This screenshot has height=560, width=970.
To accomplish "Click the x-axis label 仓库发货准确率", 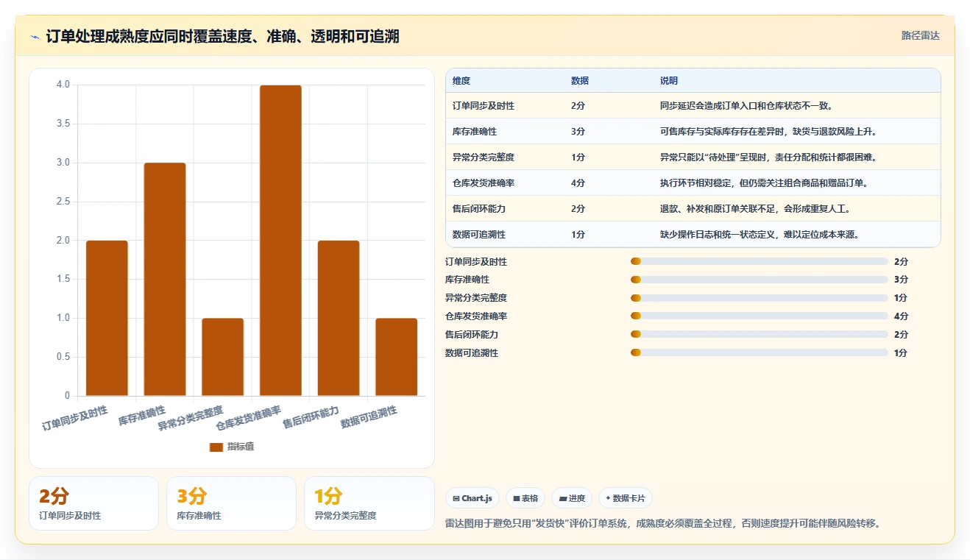I will [249, 417].
